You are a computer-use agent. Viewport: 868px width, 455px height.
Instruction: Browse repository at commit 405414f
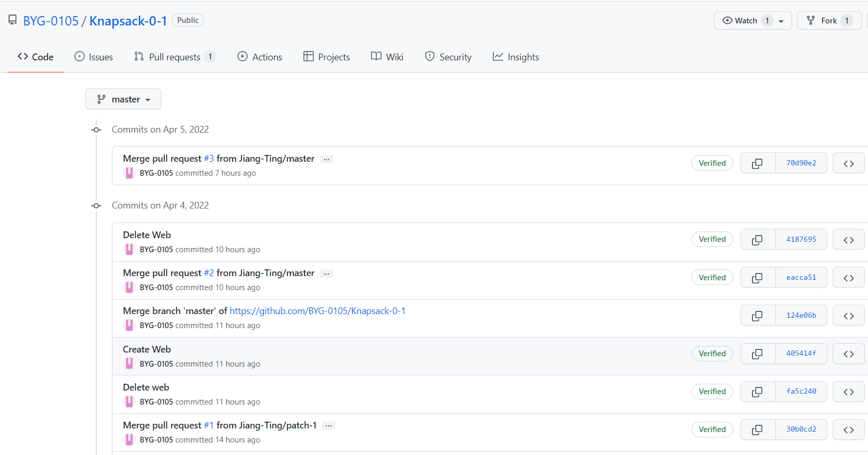[849, 354]
